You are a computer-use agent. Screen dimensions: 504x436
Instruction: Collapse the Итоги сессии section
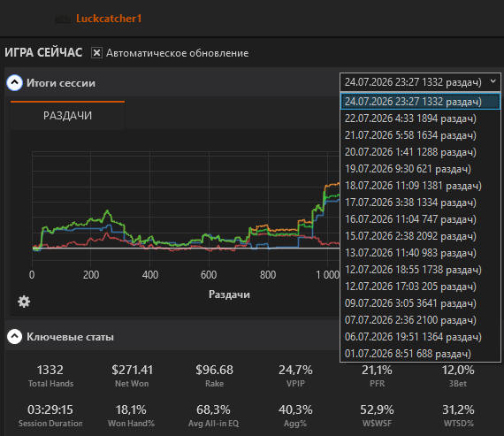click(14, 83)
